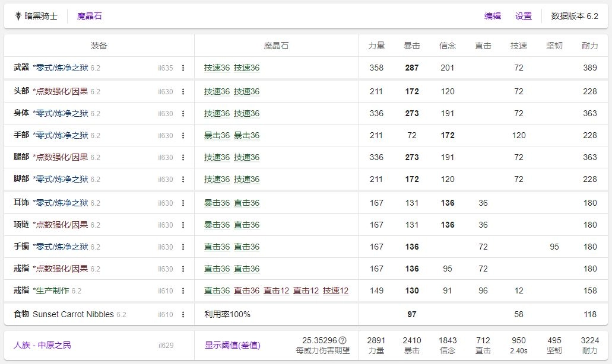
Task: Open the crafted ring's three-dot menu
Action: [x=183, y=291]
